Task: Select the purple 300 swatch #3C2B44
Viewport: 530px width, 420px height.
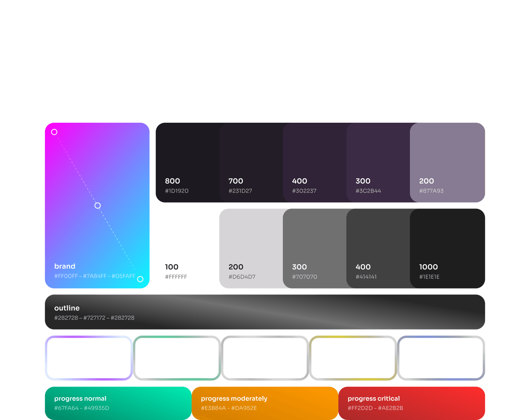Action: (378, 162)
